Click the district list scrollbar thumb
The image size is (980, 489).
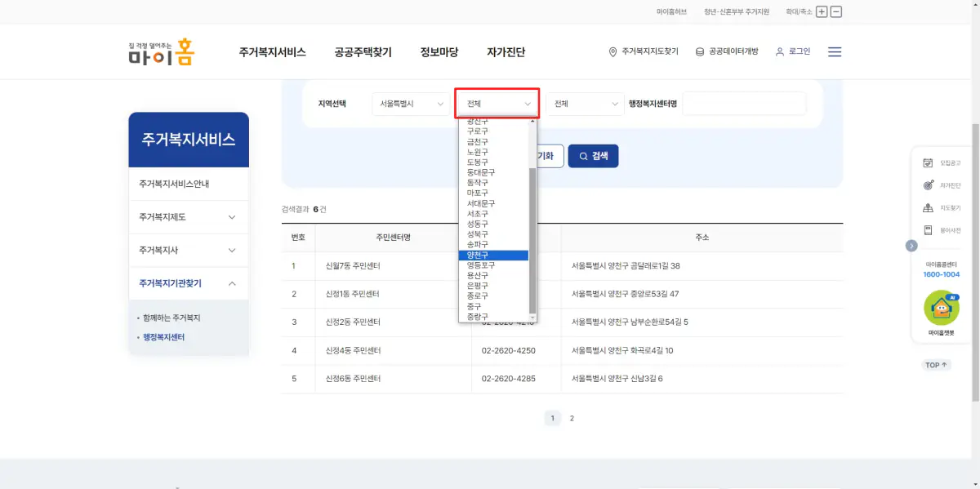(532, 240)
